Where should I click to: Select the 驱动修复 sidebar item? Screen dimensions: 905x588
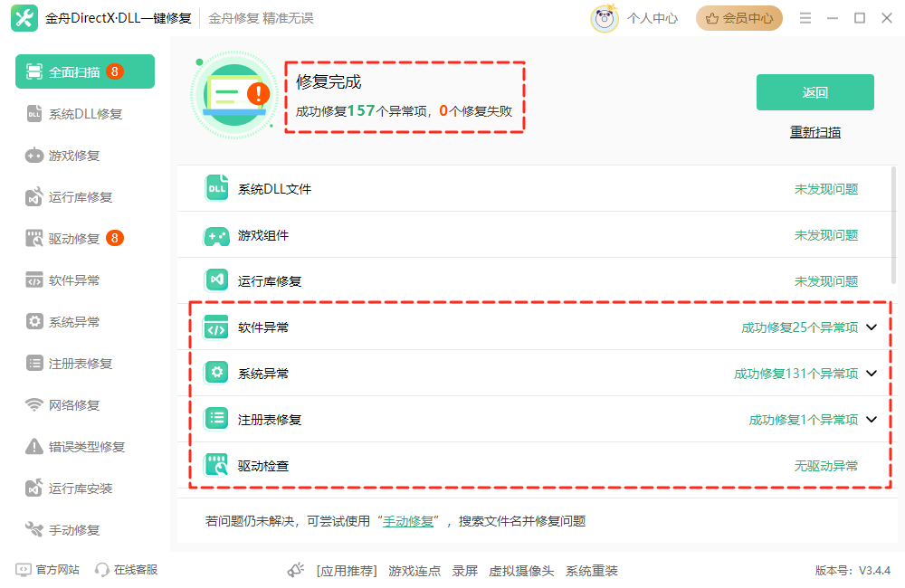(85, 238)
